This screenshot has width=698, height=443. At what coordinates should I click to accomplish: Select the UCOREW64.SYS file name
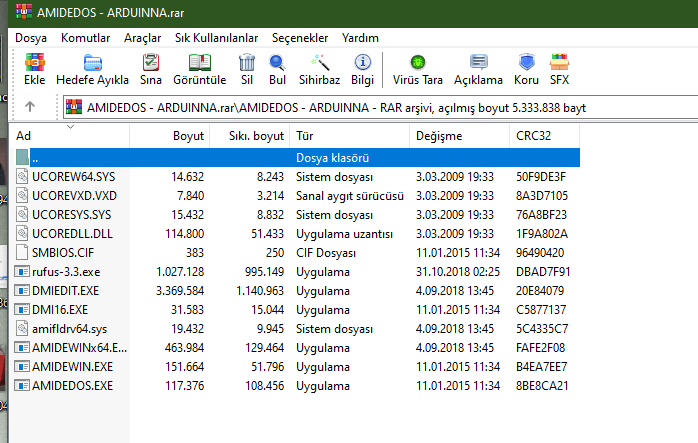click(73, 177)
